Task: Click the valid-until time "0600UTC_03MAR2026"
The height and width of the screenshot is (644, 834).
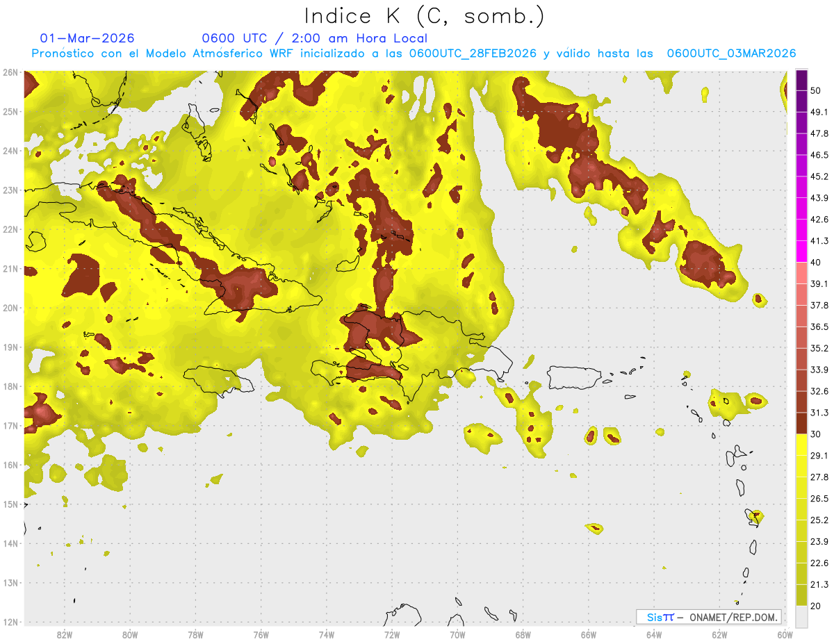Action: [731, 53]
